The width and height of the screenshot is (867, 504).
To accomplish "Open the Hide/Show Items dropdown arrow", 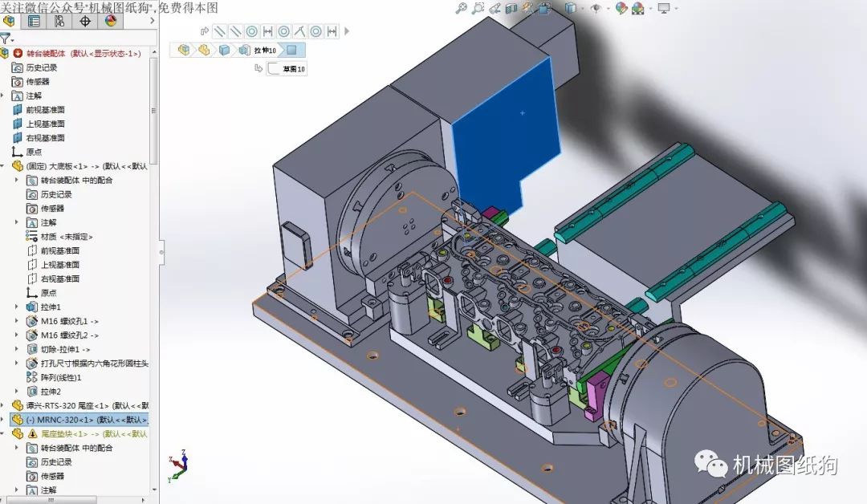I will (x=608, y=9).
